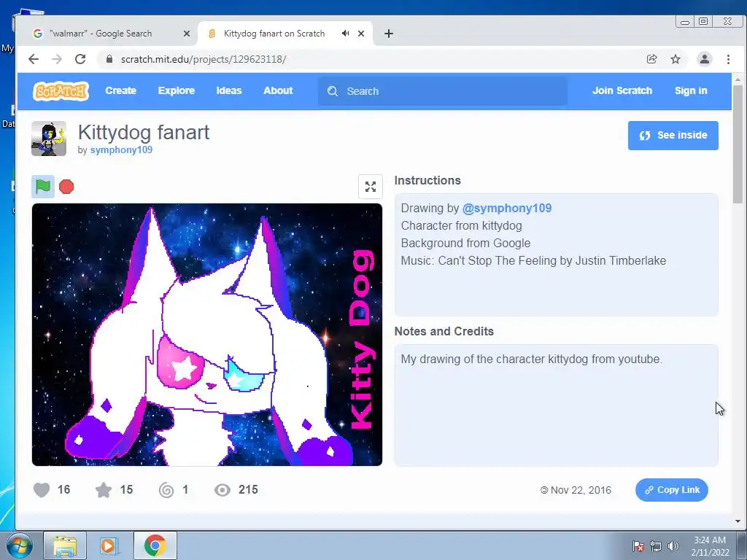Click the views eye icon

(222, 489)
